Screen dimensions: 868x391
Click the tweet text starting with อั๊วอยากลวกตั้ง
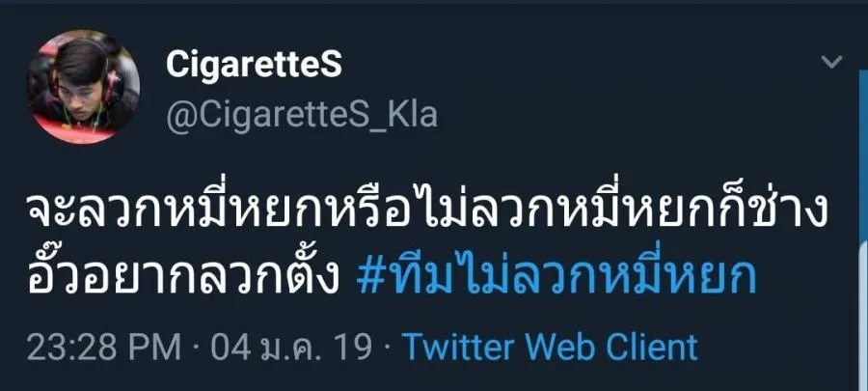(x=178, y=279)
